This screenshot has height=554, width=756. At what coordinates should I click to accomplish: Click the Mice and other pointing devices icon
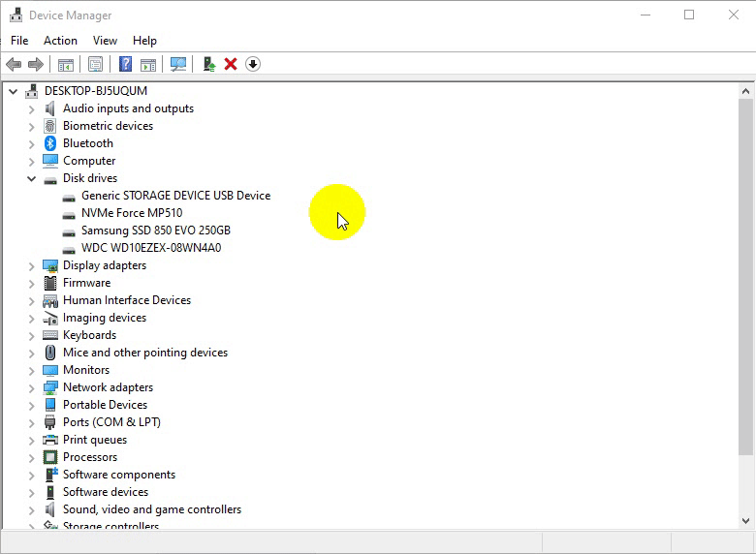[x=50, y=353]
